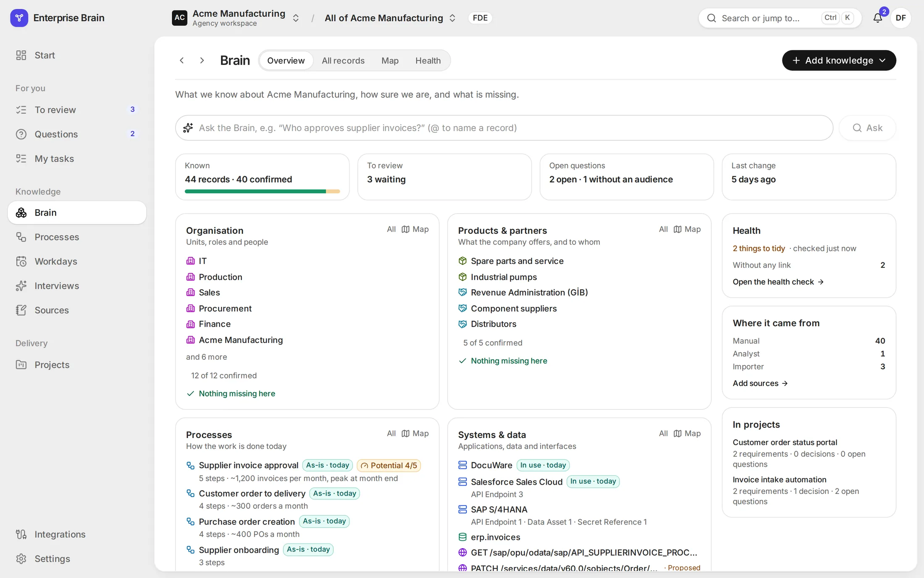This screenshot has height=578, width=924.
Task: Switch to the Overview tab
Action: [286, 61]
